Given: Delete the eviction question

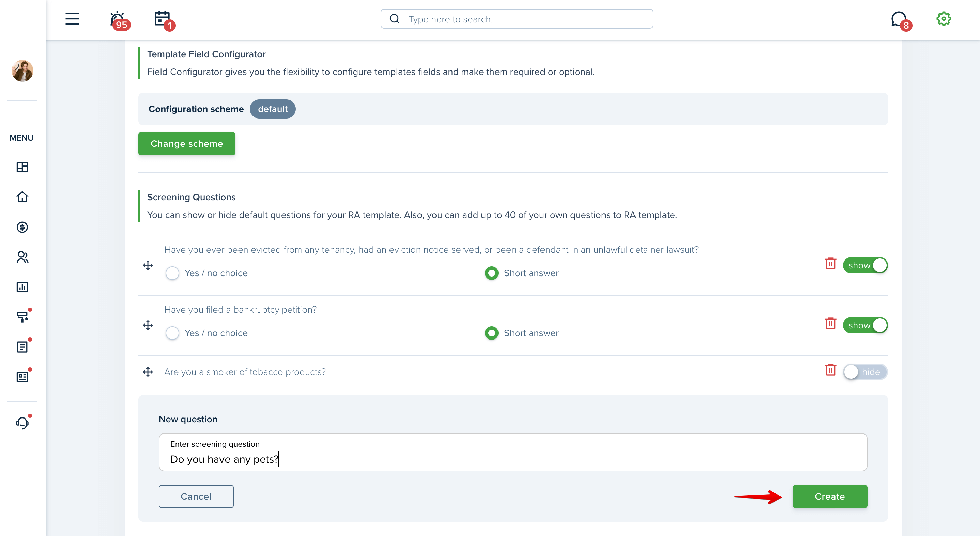Looking at the screenshot, I should pos(830,263).
